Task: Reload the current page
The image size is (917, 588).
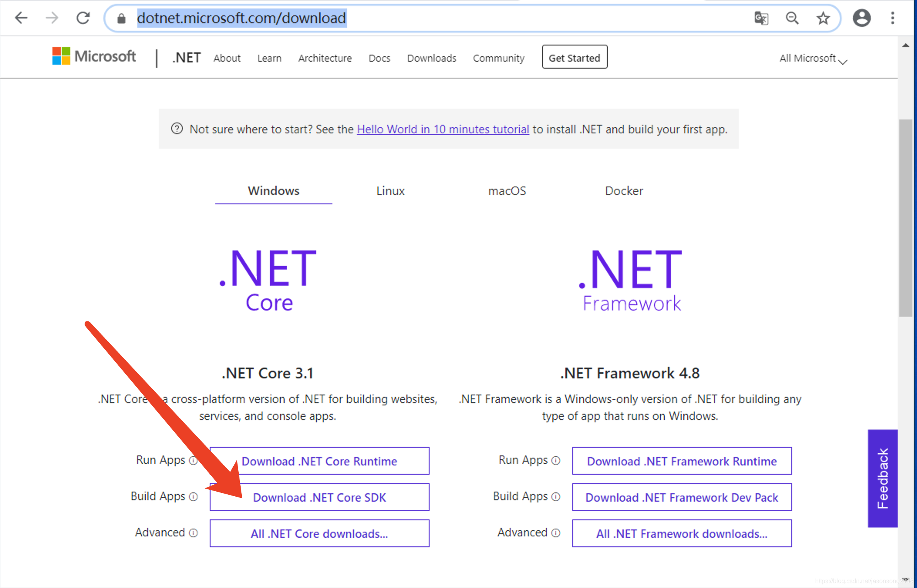Action: pyautogui.click(x=83, y=18)
